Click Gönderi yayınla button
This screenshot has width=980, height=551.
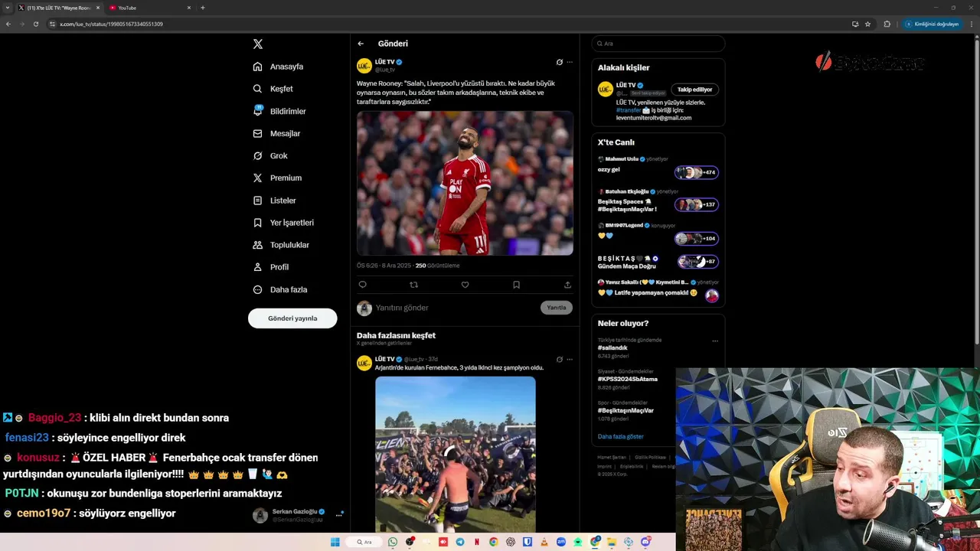tap(292, 318)
